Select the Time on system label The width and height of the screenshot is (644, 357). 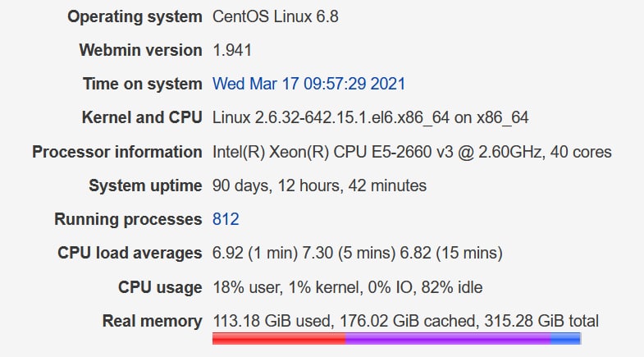(x=143, y=84)
